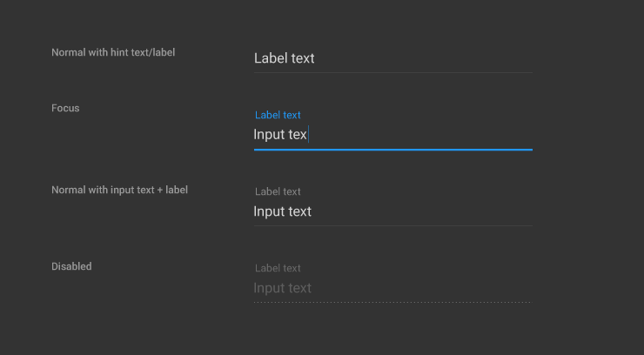The image size is (644, 355).
Task: Click the blue underline of the focused field
Action: pyautogui.click(x=392, y=150)
